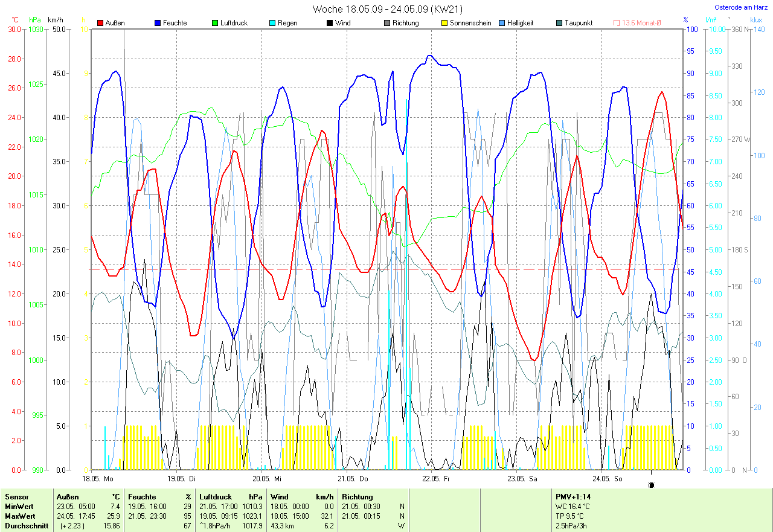
Task: Open the Osterode am Harz link
Action: tap(741, 7)
